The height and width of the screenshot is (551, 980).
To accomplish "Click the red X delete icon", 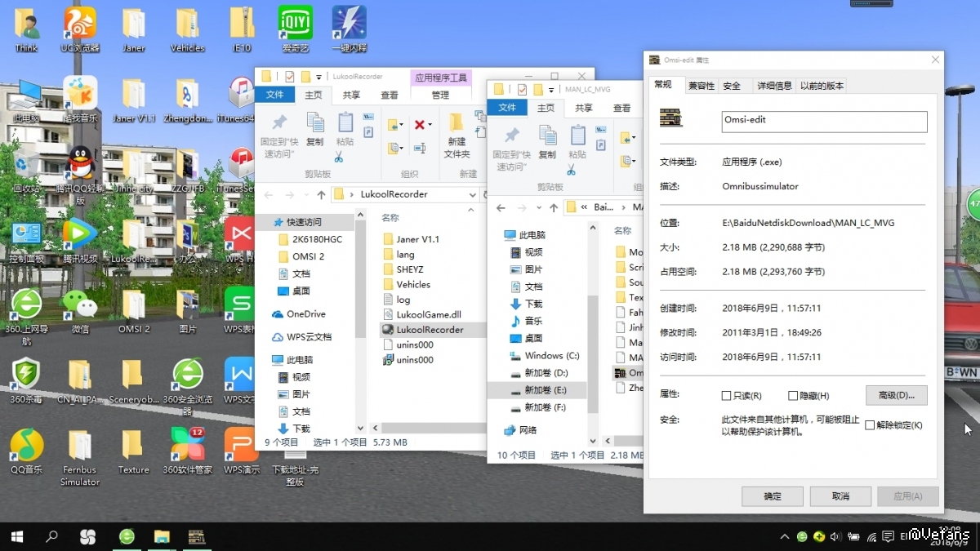I will tap(419, 124).
